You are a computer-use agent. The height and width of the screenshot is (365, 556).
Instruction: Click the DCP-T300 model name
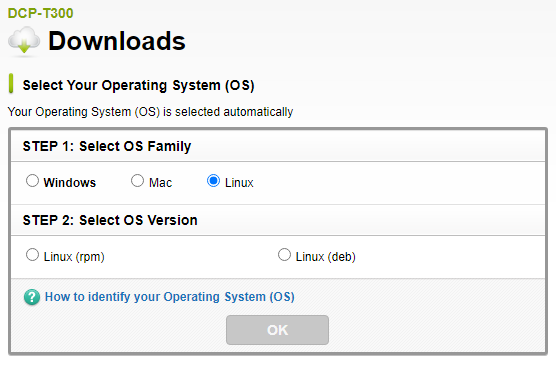coord(40,13)
